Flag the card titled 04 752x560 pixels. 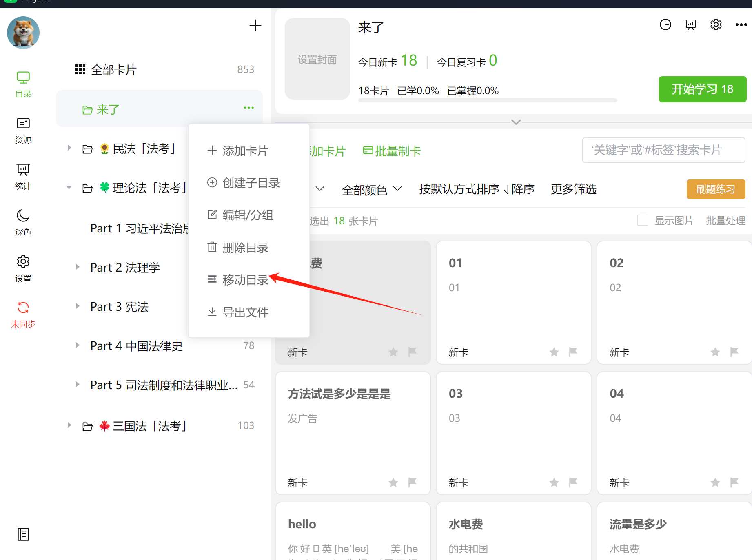point(734,483)
